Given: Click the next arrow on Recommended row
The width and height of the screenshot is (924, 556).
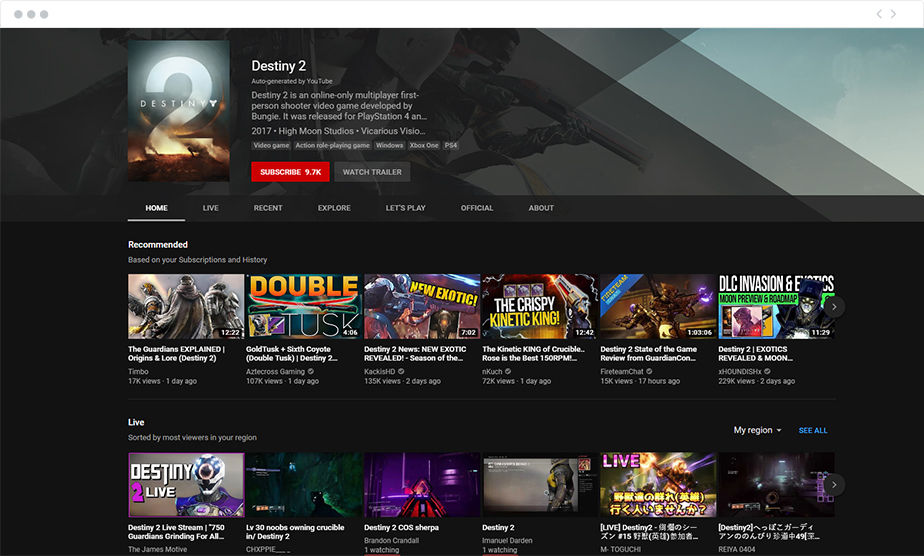Looking at the screenshot, I should click(834, 307).
